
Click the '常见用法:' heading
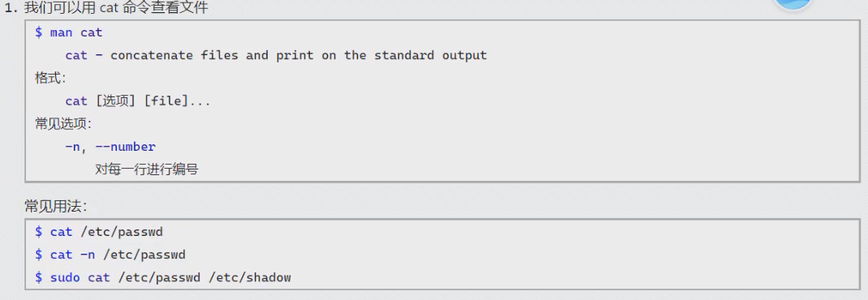(56, 207)
